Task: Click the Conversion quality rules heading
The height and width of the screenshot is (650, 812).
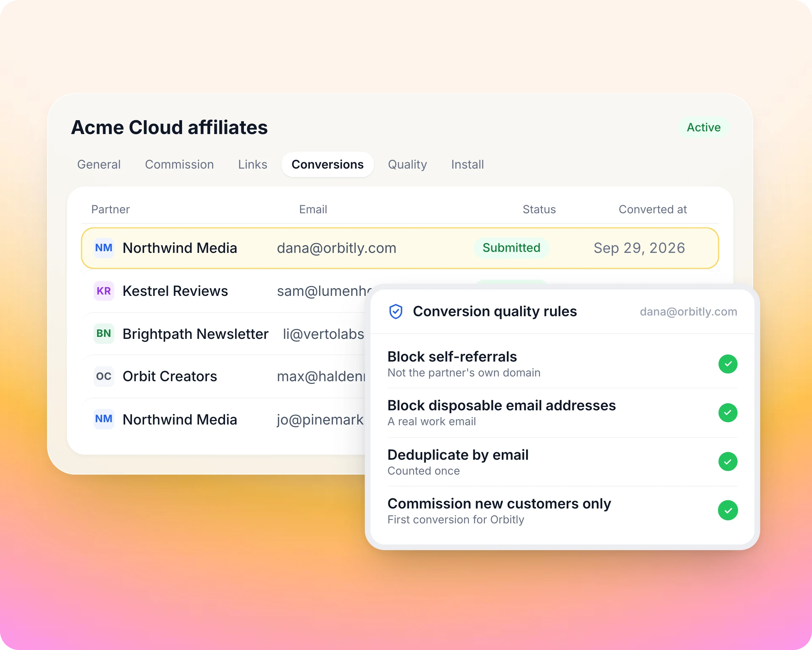Action: [495, 311]
